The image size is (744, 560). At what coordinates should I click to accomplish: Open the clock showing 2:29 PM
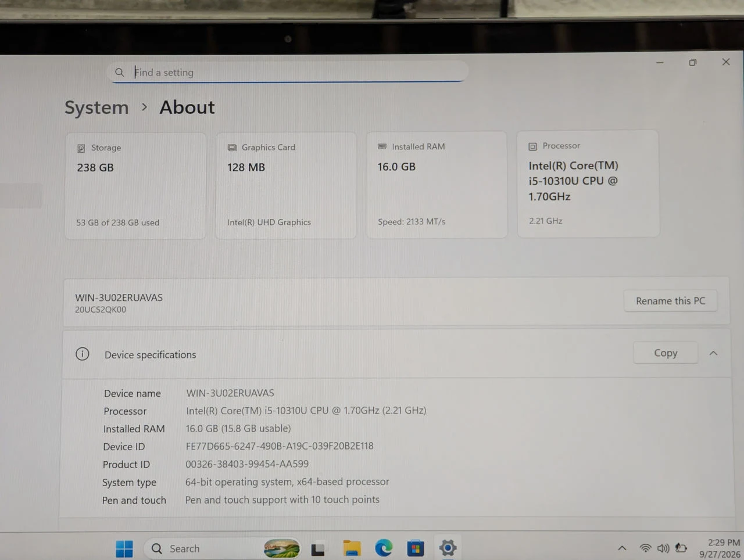pos(720,548)
